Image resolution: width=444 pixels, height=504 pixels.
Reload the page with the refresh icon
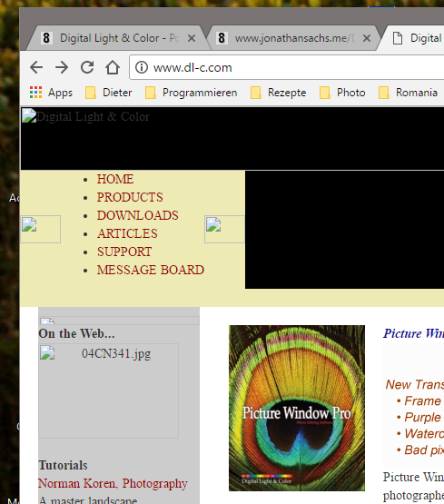[x=87, y=67]
